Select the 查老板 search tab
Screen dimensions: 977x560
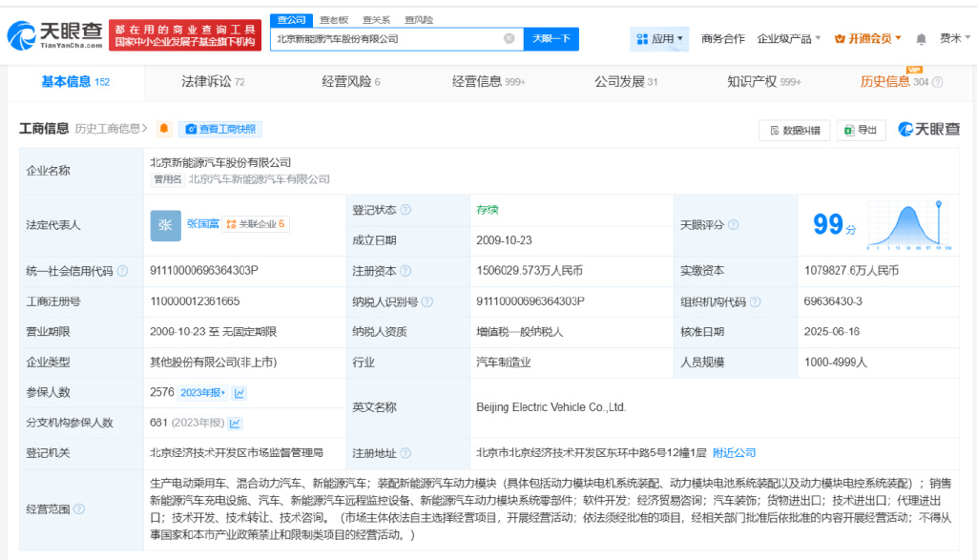coord(334,20)
